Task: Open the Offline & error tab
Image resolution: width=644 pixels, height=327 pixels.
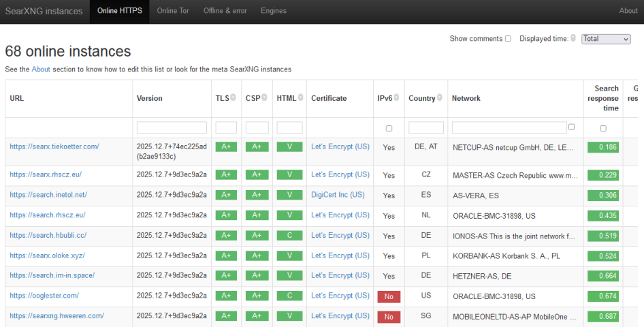Action: pyautogui.click(x=225, y=11)
